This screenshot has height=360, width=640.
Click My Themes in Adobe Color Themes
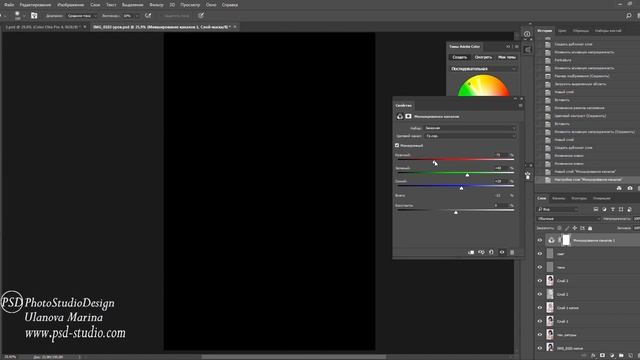pyautogui.click(x=507, y=57)
